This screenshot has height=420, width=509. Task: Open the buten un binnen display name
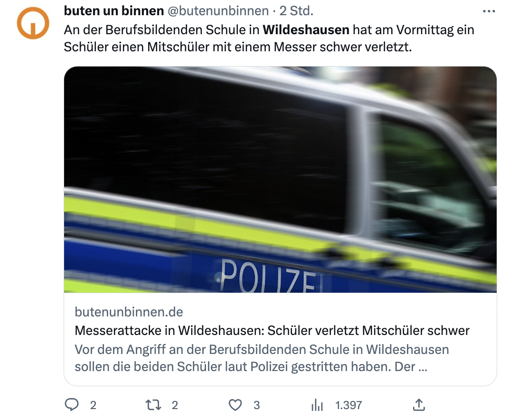[x=114, y=11]
